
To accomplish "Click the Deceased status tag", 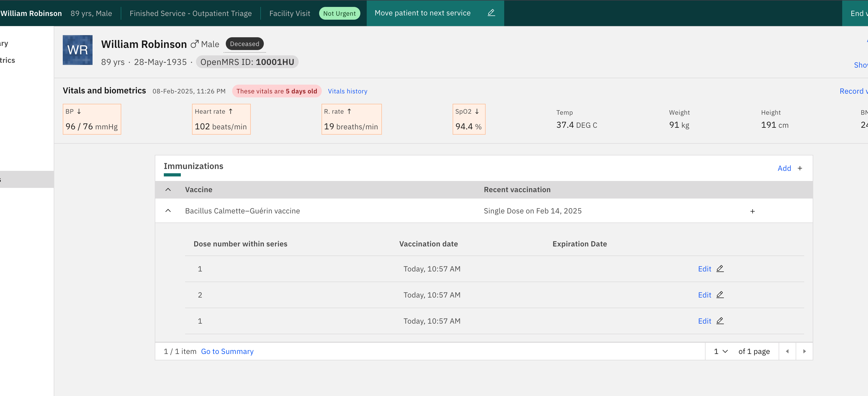I will tap(245, 44).
